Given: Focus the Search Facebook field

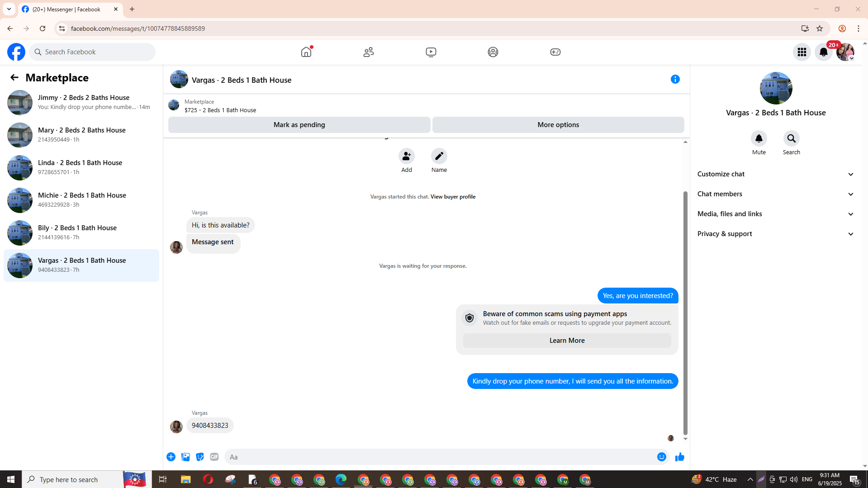Looking at the screenshot, I should (x=92, y=52).
